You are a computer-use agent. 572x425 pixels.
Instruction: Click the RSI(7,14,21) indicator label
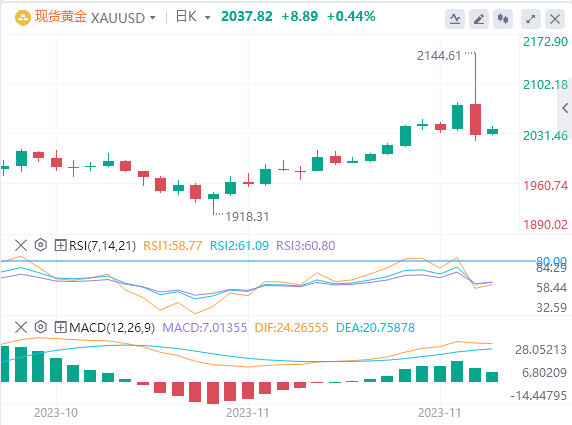tap(103, 246)
